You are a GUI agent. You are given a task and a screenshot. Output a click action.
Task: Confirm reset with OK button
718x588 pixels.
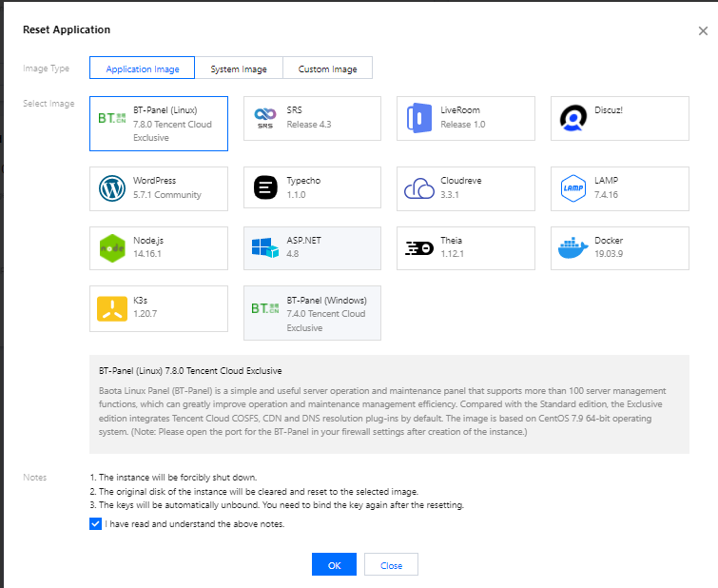(x=334, y=564)
